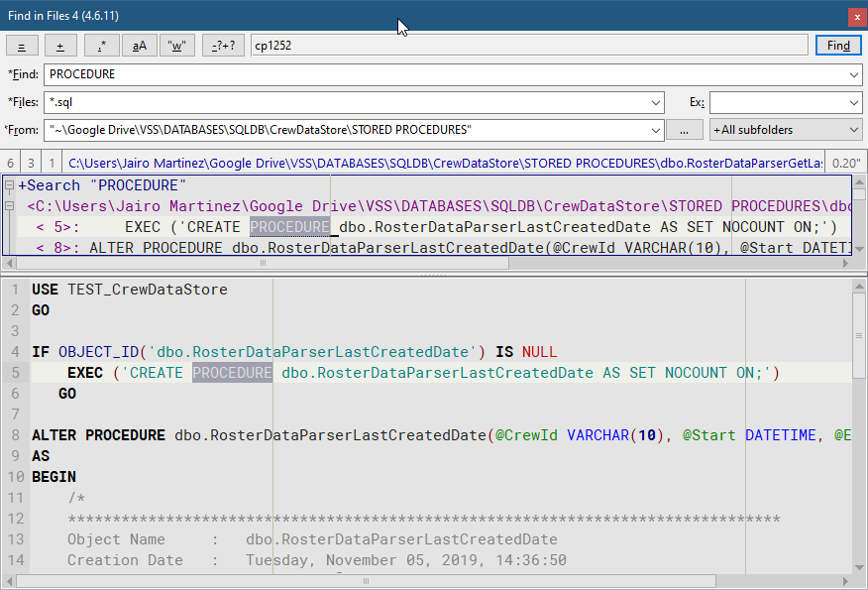The width and height of the screenshot is (868, 590).
Task: Enable regular expression search with the ".*" icon
Action: [x=102, y=45]
